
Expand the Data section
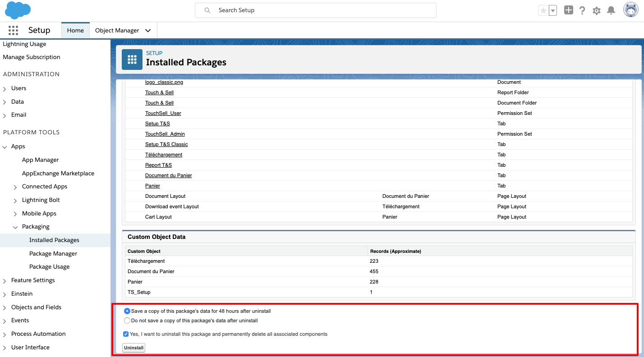(x=5, y=102)
